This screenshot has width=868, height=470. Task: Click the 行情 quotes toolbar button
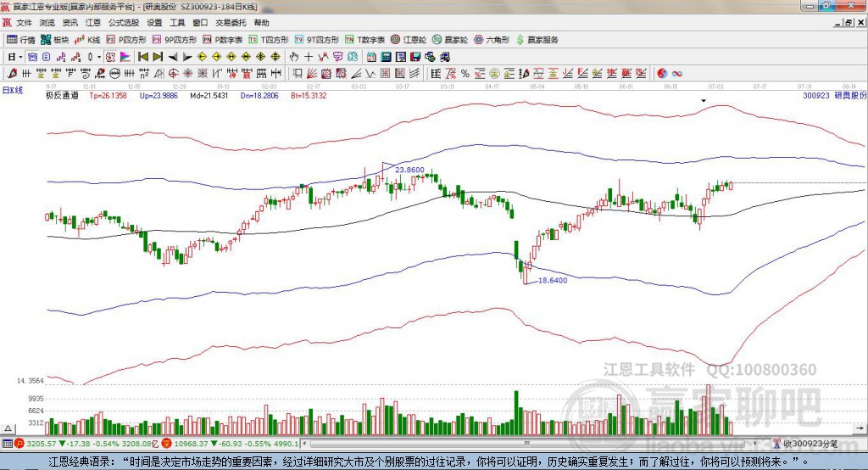pyautogui.click(x=21, y=40)
